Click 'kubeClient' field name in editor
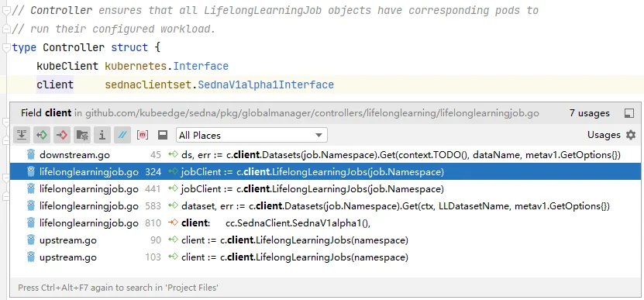This screenshot has height=300, width=644. (x=67, y=66)
